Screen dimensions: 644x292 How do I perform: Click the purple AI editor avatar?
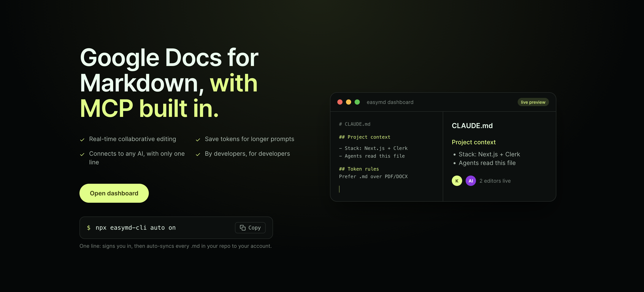(x=471, y=181)
